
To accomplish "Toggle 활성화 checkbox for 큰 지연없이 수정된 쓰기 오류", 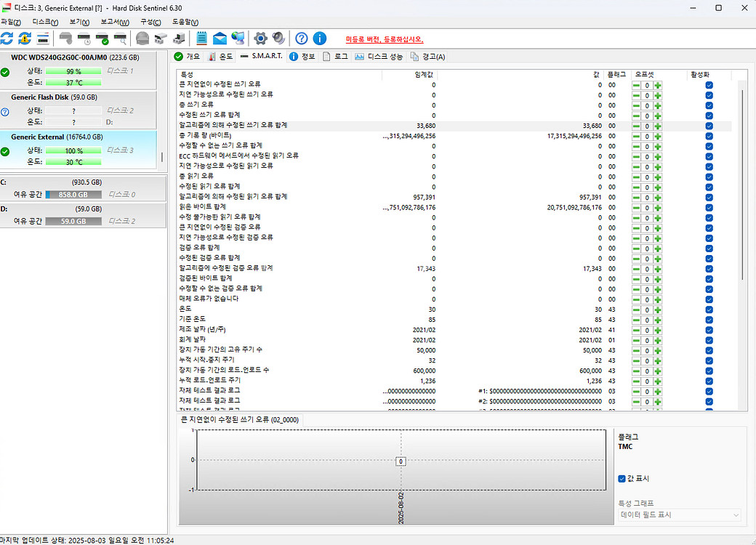I will click(x=709, y=85).
